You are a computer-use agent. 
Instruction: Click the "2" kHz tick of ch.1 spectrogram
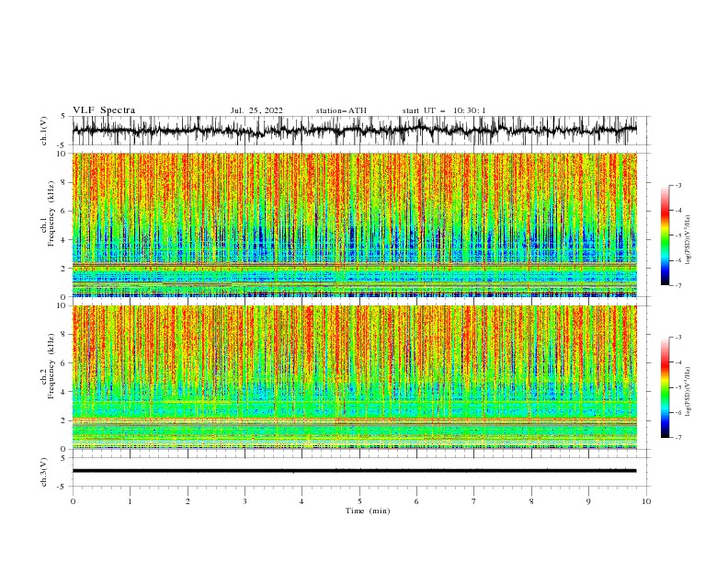[63, 269]
